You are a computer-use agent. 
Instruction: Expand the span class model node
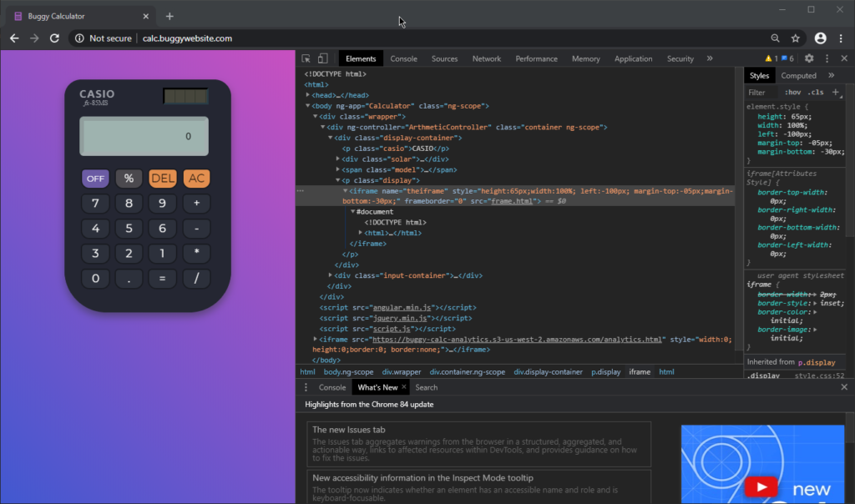338,169
